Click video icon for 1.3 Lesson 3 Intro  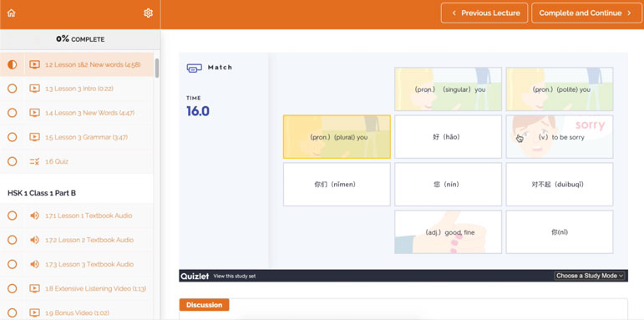(x=34, y=89)
